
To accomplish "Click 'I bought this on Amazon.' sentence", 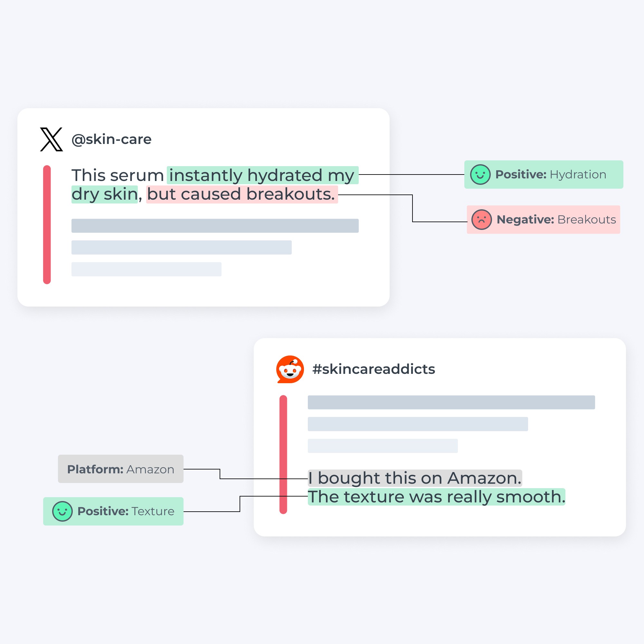I will [x=415, y=478].
